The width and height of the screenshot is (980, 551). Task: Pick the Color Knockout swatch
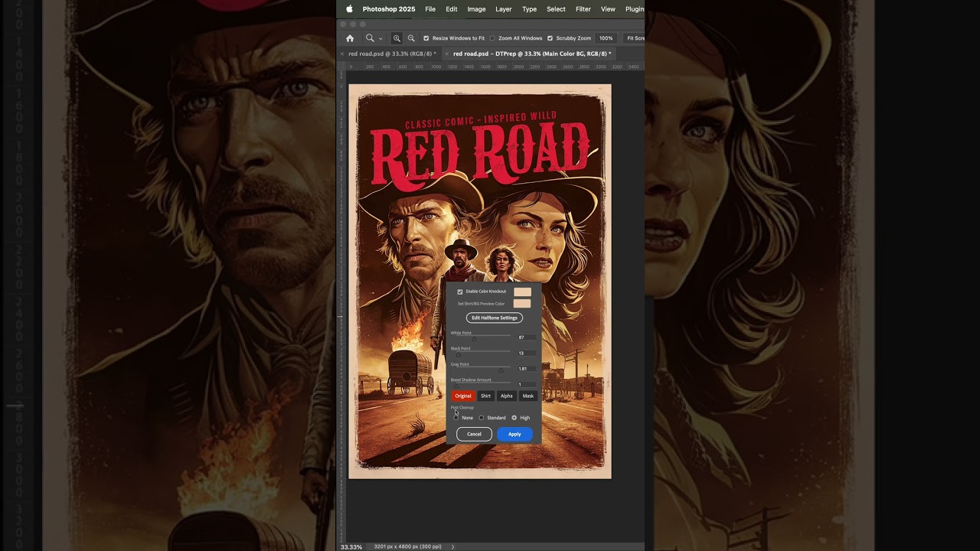pos(522,292)
